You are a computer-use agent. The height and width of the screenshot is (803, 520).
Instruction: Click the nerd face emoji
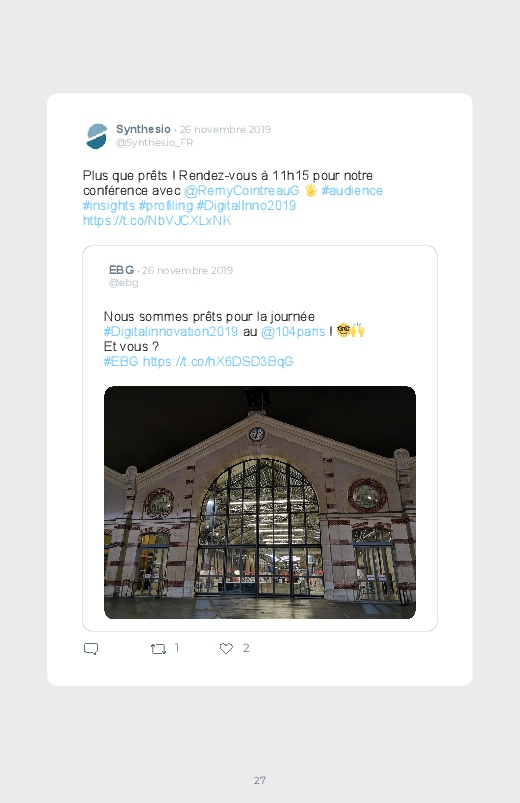pos(343,331)
